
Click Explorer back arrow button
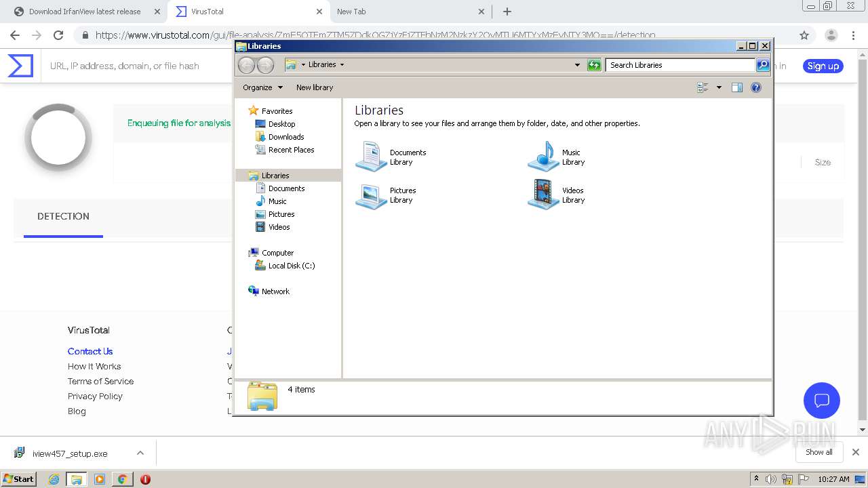[x=246, y=65]
